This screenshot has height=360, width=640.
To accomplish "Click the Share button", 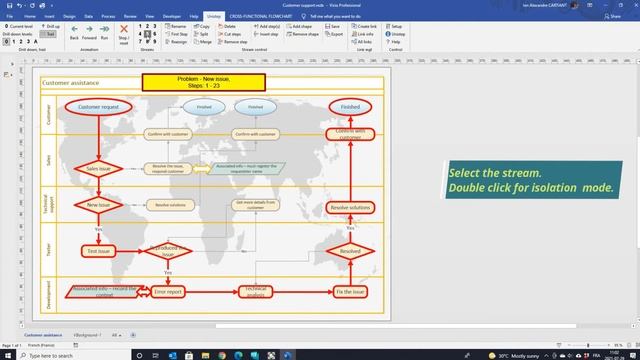I will coord(613,16).
